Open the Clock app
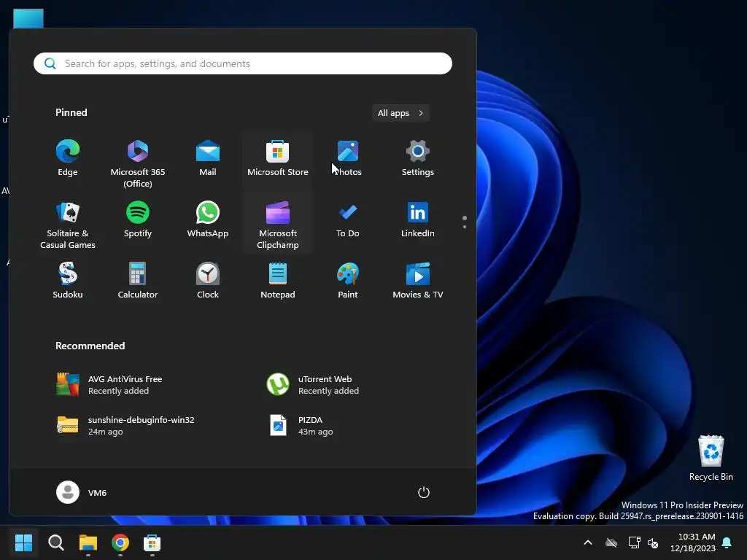Viewport: 747px width, 560px height. (208, 281)
